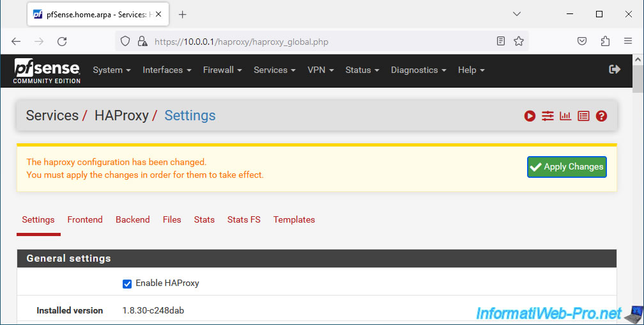This screenshot has width=644, height=325.
Task: Start the HAProxy service via play icon
Action: pyautogui.click(x=530, y=116)
